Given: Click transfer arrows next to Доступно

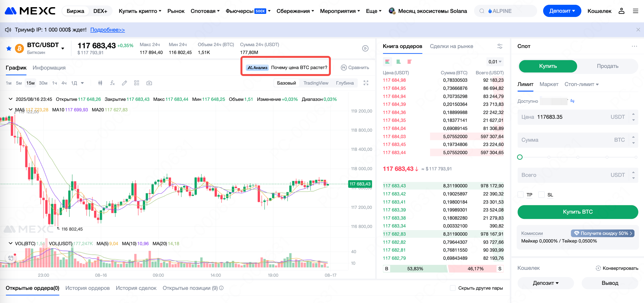Looking at the screenshot, I should [x=572, y=101].
